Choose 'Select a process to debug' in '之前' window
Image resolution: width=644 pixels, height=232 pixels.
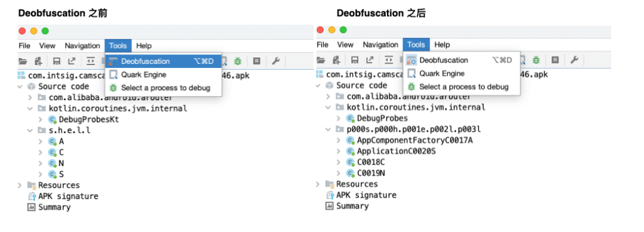pyautogui.click(x=163, y=88)
